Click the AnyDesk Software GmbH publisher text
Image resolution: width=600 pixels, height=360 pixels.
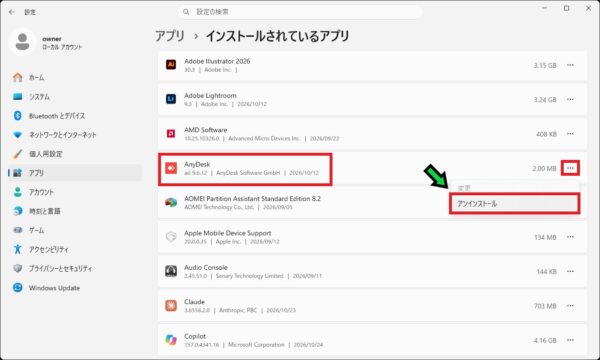248,173
